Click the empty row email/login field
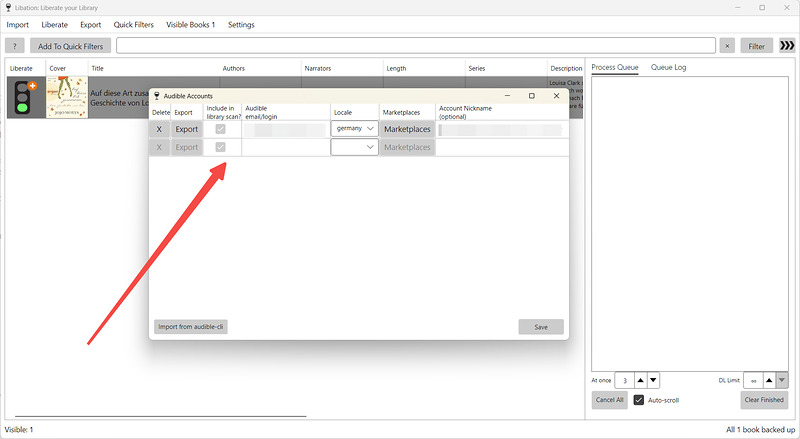Image resolution: width=800 pixels, height=439 pixels. point(286,147)
